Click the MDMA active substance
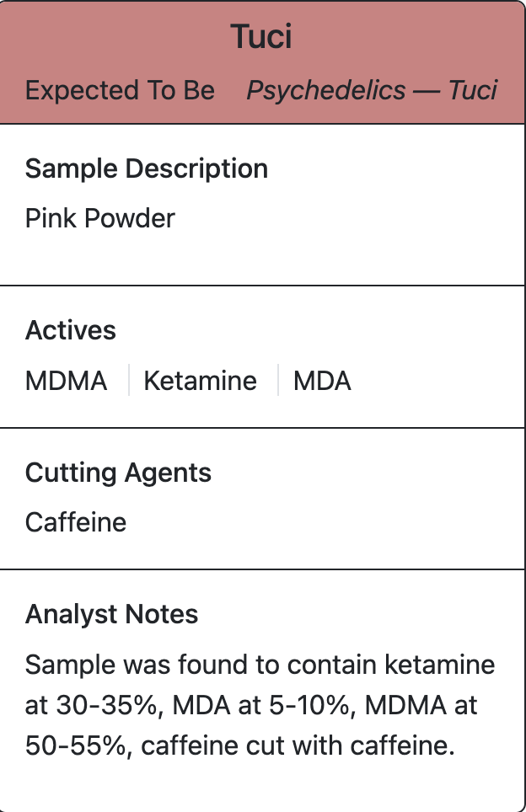526x812 pixels. point(67,381)
